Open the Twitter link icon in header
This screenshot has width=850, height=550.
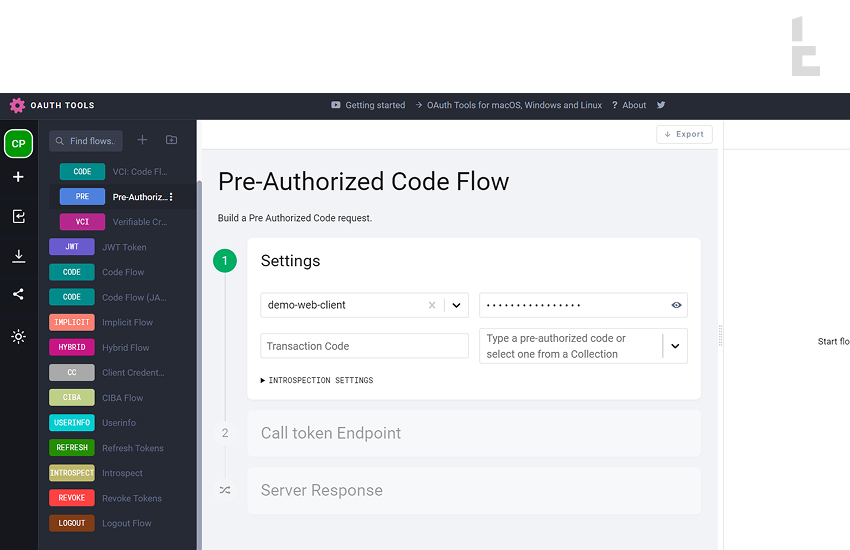click(x=661, y=105)
